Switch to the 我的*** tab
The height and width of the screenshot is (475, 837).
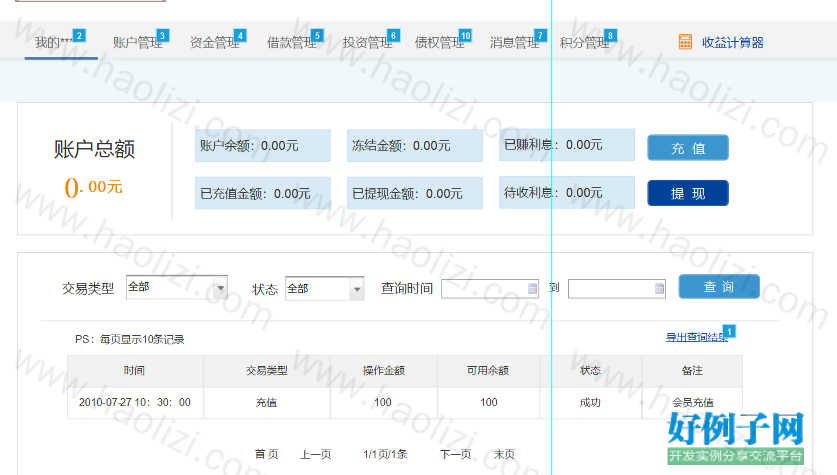(x=53, y=42)
